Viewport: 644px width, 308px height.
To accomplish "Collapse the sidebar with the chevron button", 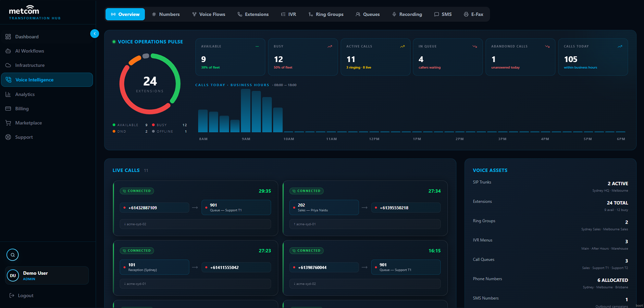I will point(95,34).
